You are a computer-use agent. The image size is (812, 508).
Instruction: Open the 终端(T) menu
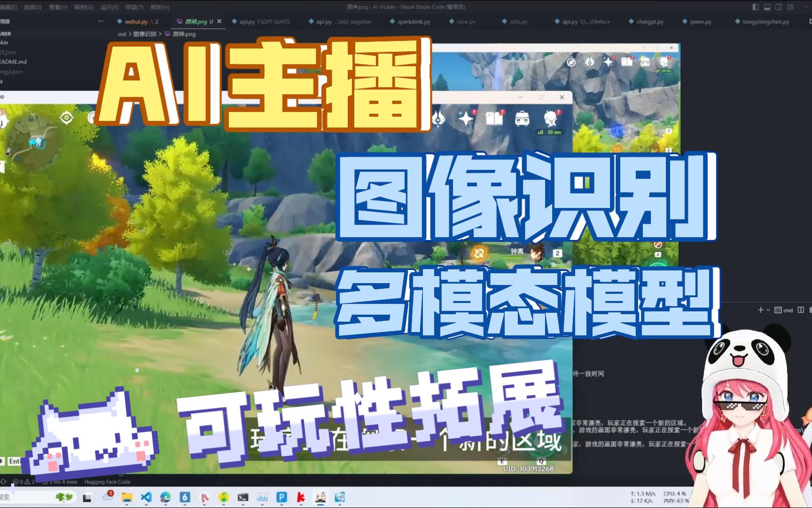click(x=134, y=7)
